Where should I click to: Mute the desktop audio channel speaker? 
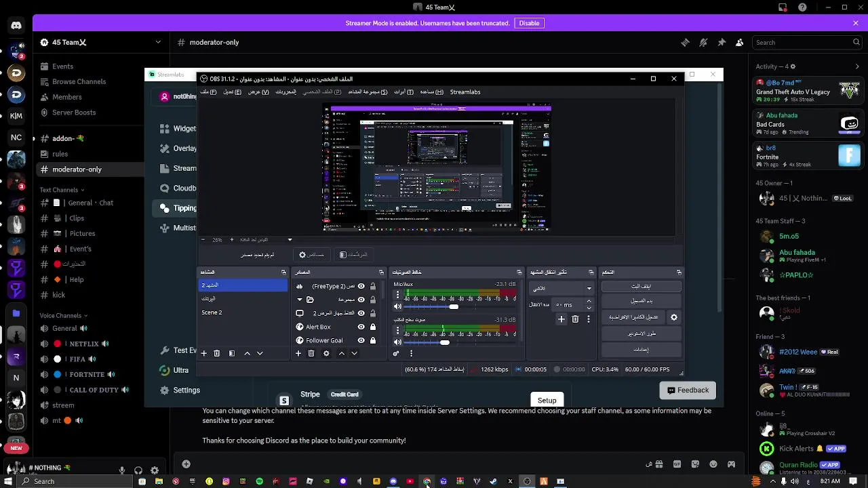[x=398, y=342]
